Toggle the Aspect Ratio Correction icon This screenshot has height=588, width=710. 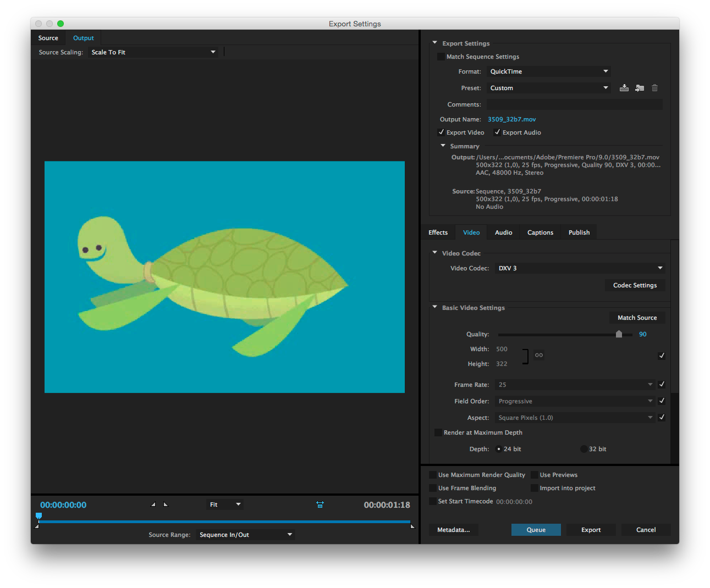pos(320,504)
